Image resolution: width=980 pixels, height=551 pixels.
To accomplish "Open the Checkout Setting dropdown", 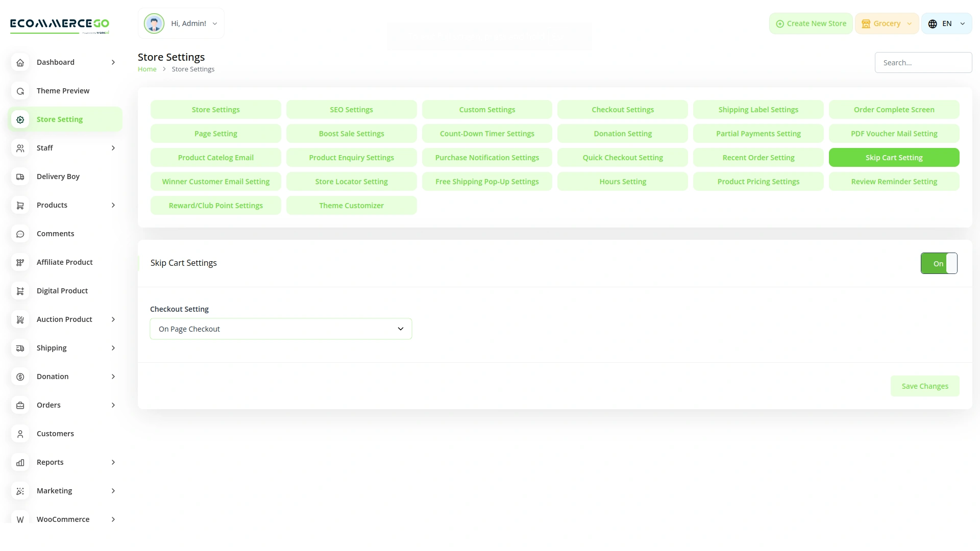I will (x=281, y=329).
